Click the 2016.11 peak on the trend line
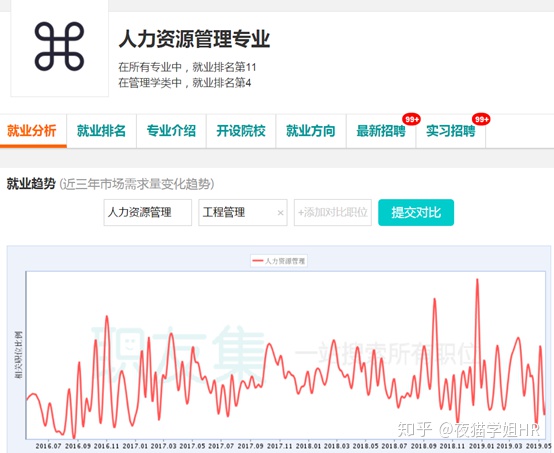The image size is (554, 453). tap(107, 317)
